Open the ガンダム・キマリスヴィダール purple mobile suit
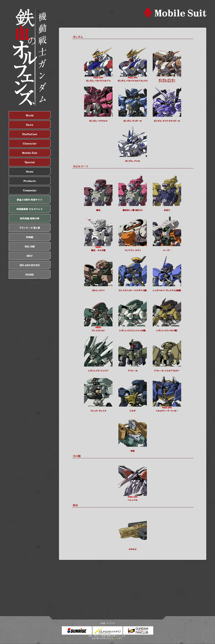Viewport: 215px width, 644px height. (167, 102)
